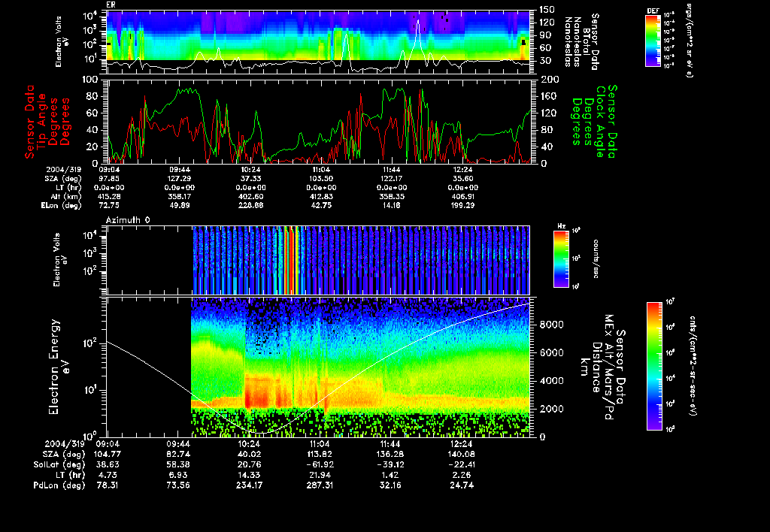Click PdLon value 234.17

(249, 485)
